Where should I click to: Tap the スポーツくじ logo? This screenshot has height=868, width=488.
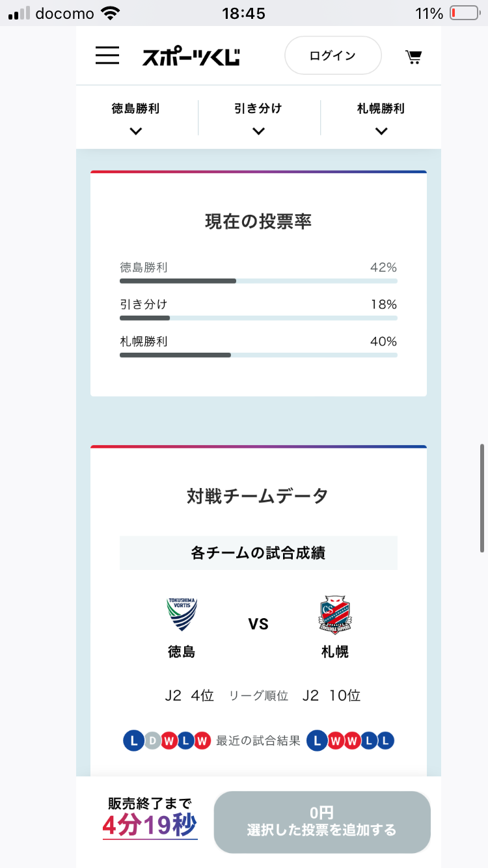pos(191,56)
